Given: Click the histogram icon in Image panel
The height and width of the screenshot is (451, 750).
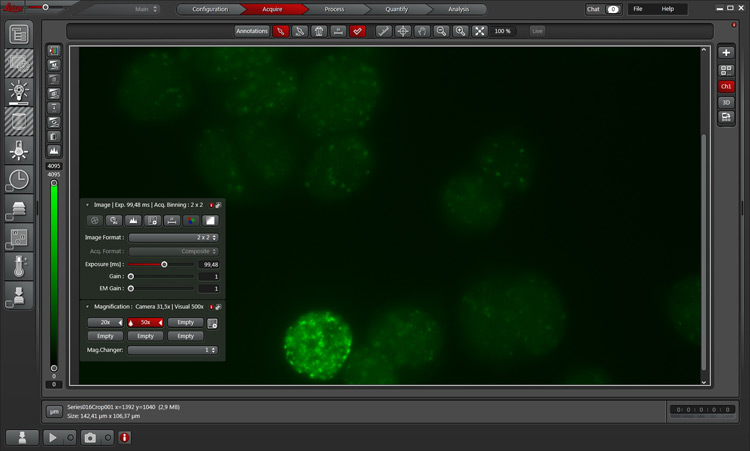Looking at the screenshot, I should [x=131, y=220].
